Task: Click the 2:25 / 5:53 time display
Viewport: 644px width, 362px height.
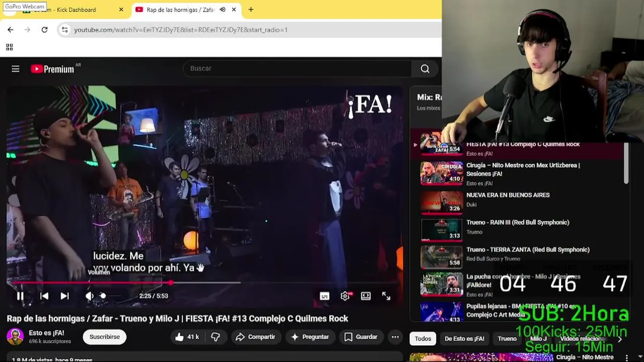Action: pyautogui.click(x=153, y=296)
